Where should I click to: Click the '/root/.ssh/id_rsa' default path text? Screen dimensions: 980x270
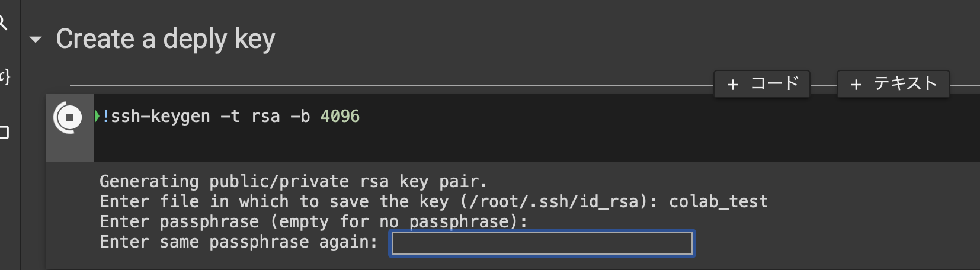(x=555, y=202)
